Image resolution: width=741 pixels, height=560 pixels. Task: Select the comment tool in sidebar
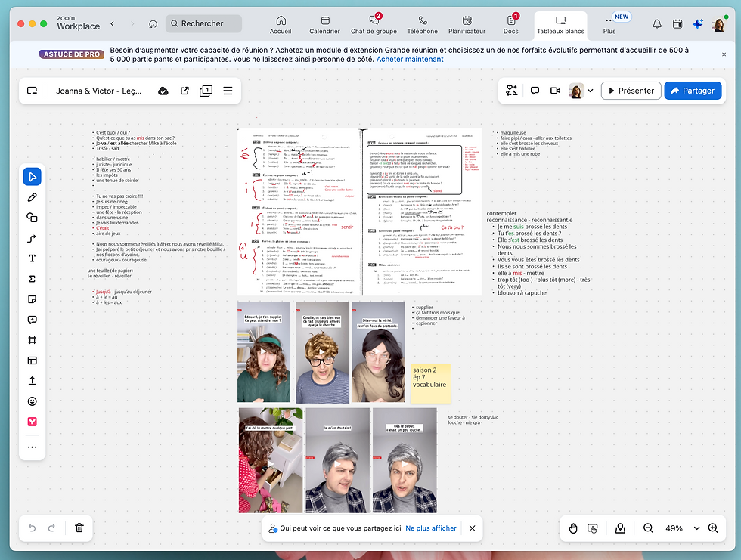coord(32,320)
